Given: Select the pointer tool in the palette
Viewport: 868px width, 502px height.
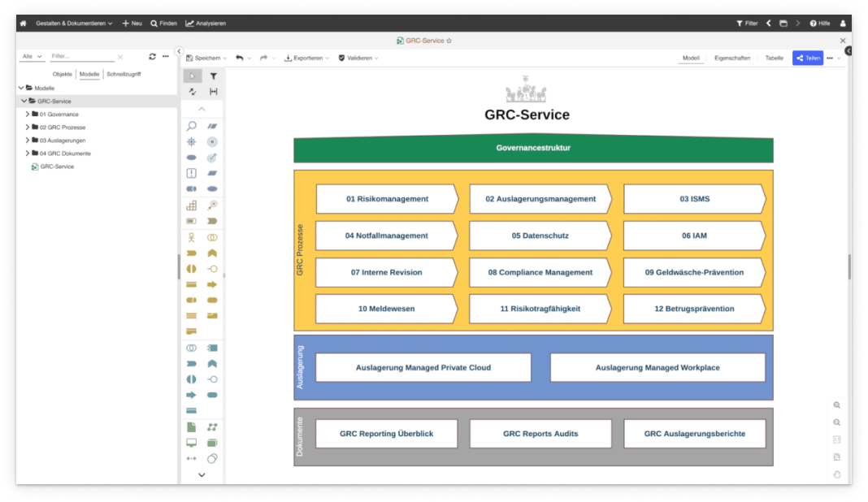Looking at the screenshot, I should click(192, 76).
